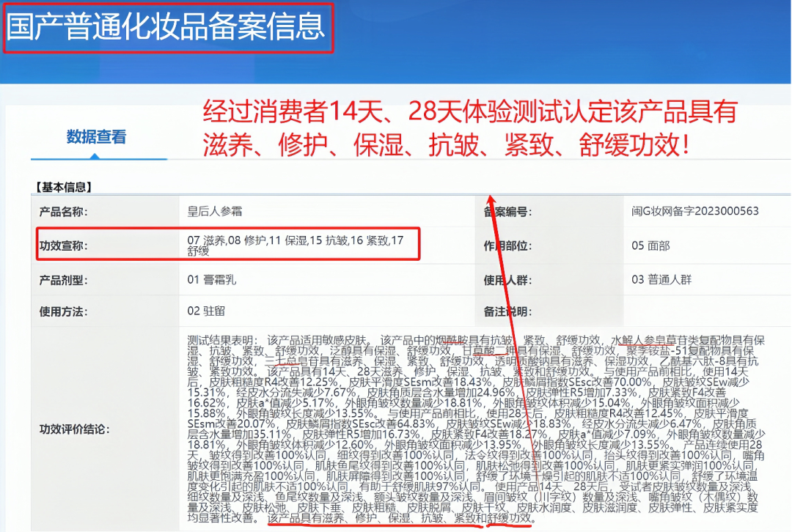Click the 备案编号 field label

[x=507, y=212]
